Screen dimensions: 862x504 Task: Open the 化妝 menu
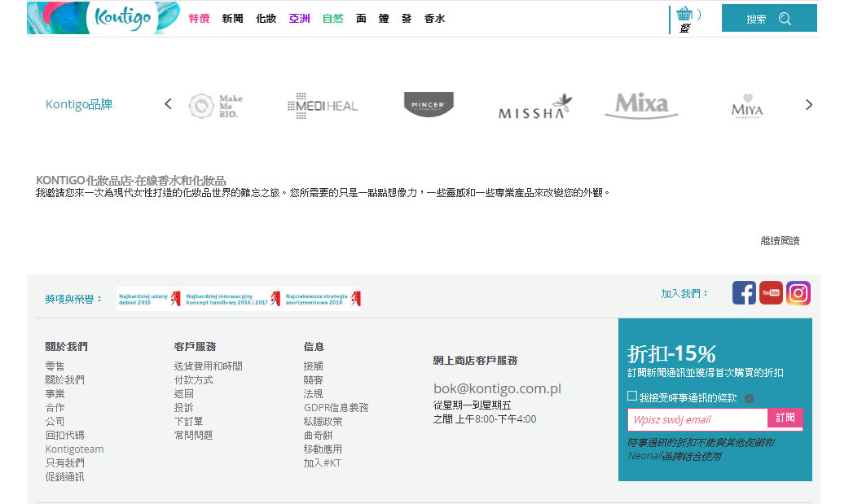266,19
